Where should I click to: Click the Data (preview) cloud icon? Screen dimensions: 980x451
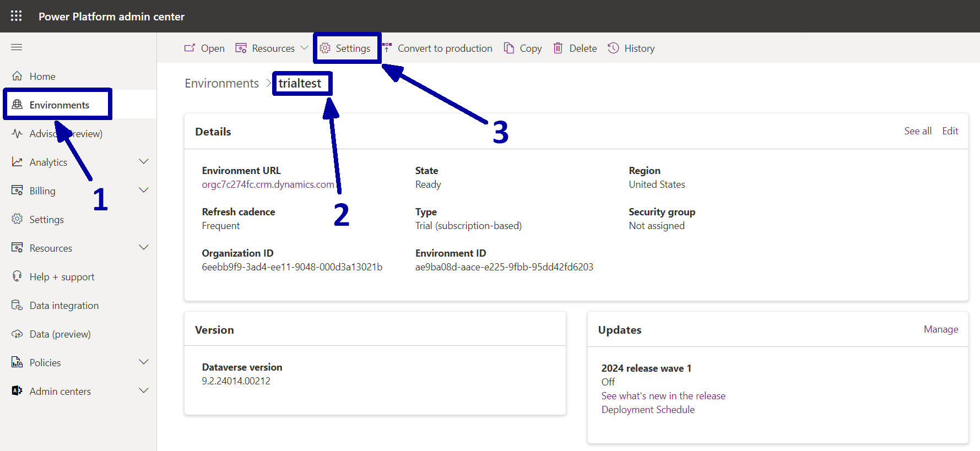[x=18, y=334]
